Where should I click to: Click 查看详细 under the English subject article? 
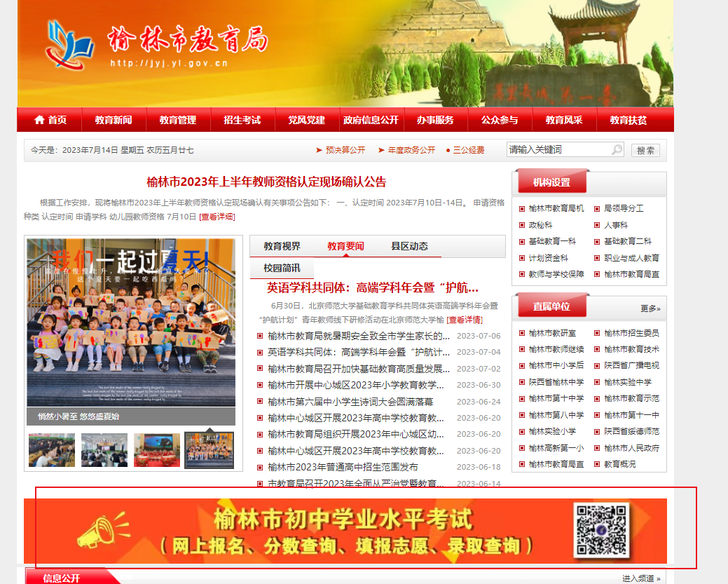pos(465,320)
